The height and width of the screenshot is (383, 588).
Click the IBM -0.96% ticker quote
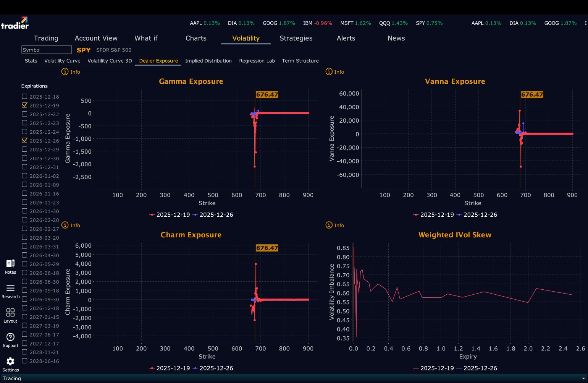tap(318, 23)
